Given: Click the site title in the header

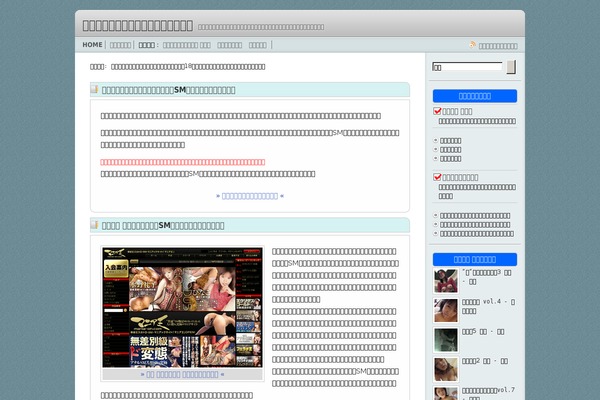Looking at the screenshot, I should click(x=137, y=26).
